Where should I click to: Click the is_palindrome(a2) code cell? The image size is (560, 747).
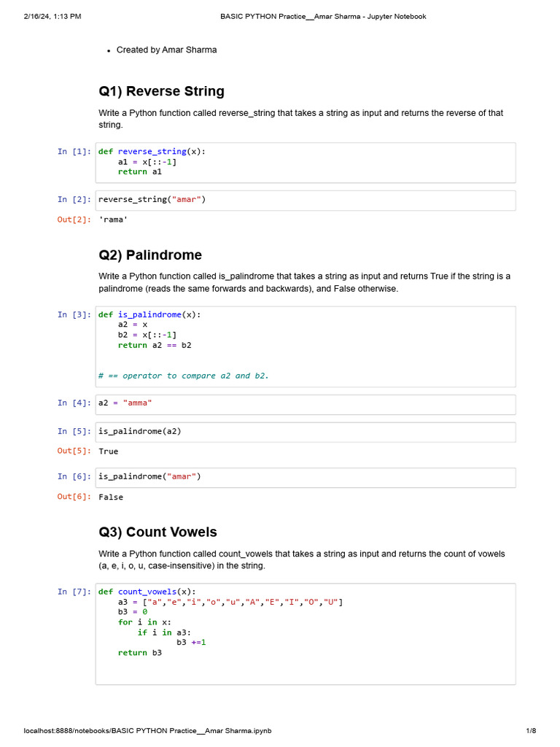click(305, 431)
